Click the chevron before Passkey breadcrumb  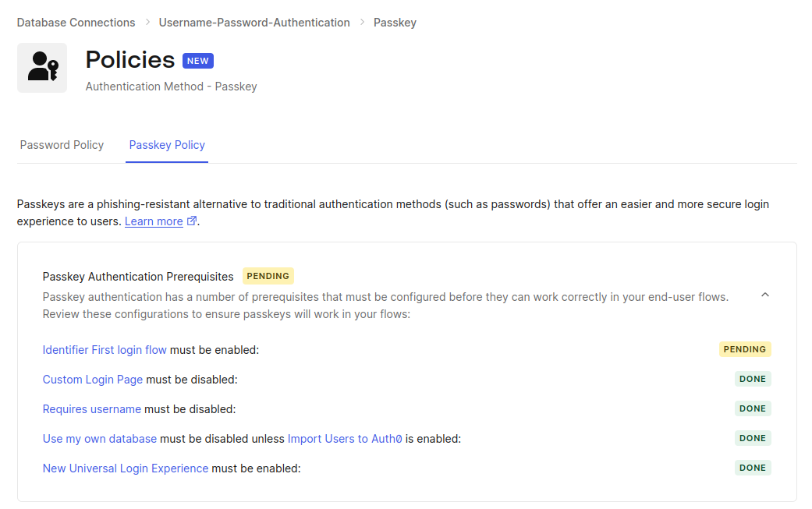(x=362, y=23)
